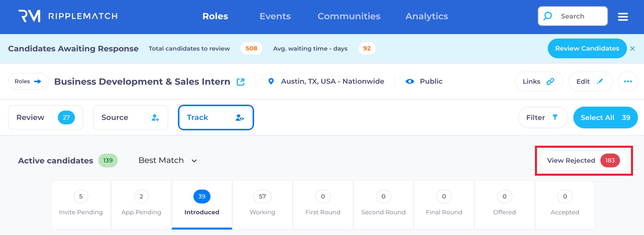Toggle the Public visibility eye icon
This screenshot has width=644, height=235.
coord(410,81)
